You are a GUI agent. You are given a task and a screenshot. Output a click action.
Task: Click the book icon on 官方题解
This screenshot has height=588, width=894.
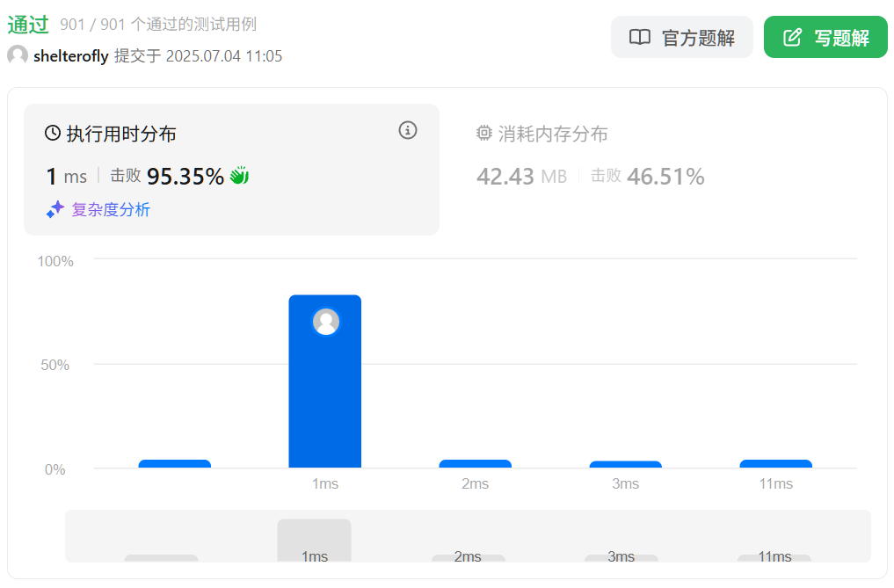click(x=640, y=37)
